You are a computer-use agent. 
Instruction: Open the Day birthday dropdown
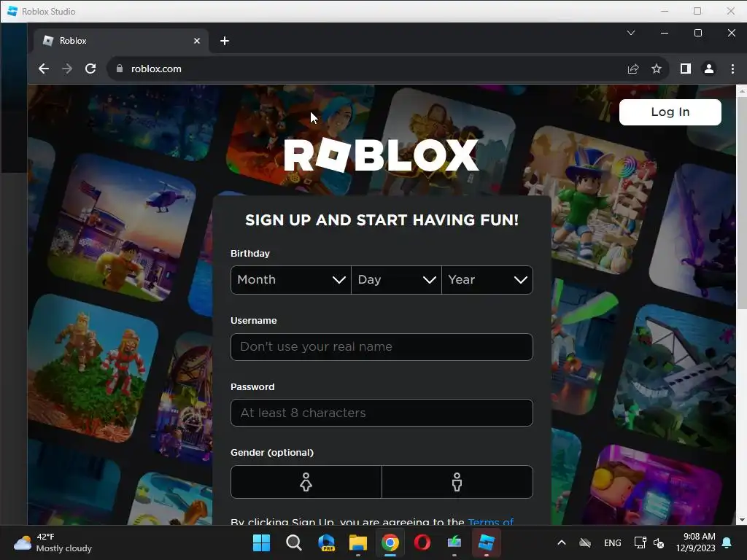pyautogui.click(x=396, y=280)
